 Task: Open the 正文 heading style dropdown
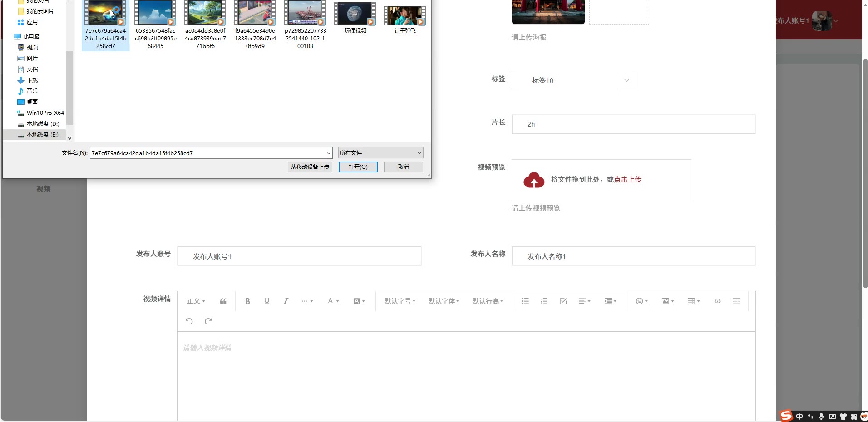(x=196, y=301)
